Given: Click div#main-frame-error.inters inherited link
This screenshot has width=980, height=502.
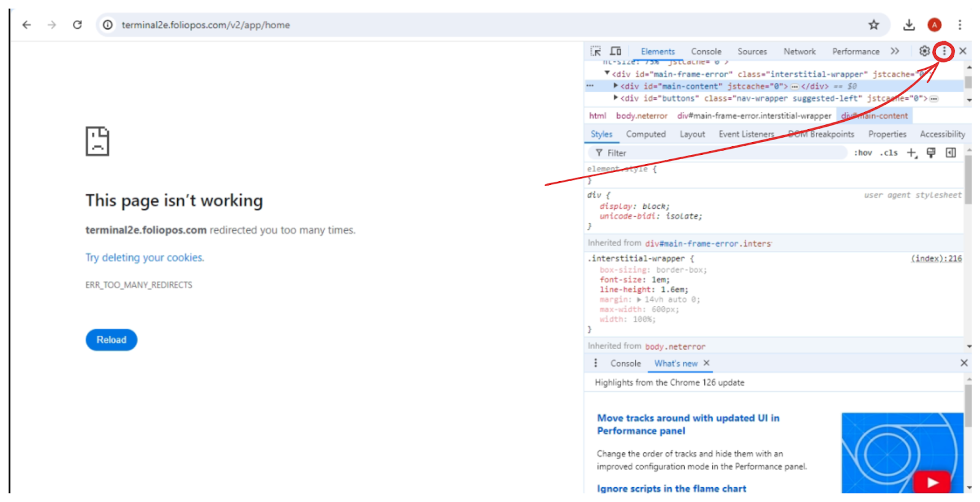Looking at the screenshot, I should coord(708,244).
